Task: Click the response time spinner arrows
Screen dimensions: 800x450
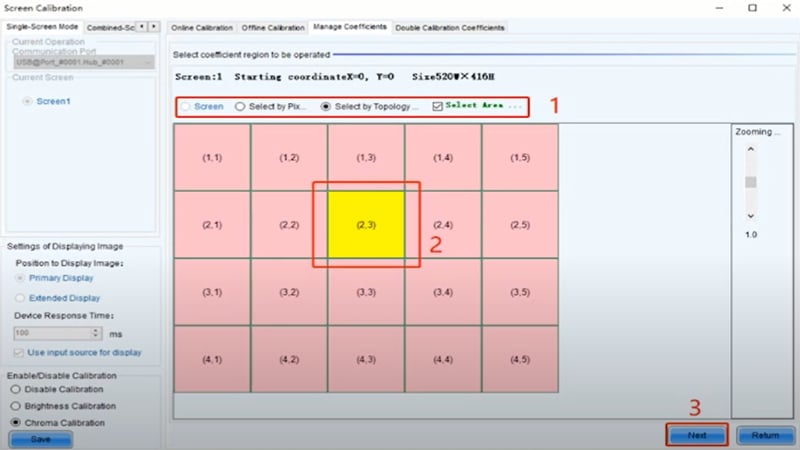Action: pos(95,333)
